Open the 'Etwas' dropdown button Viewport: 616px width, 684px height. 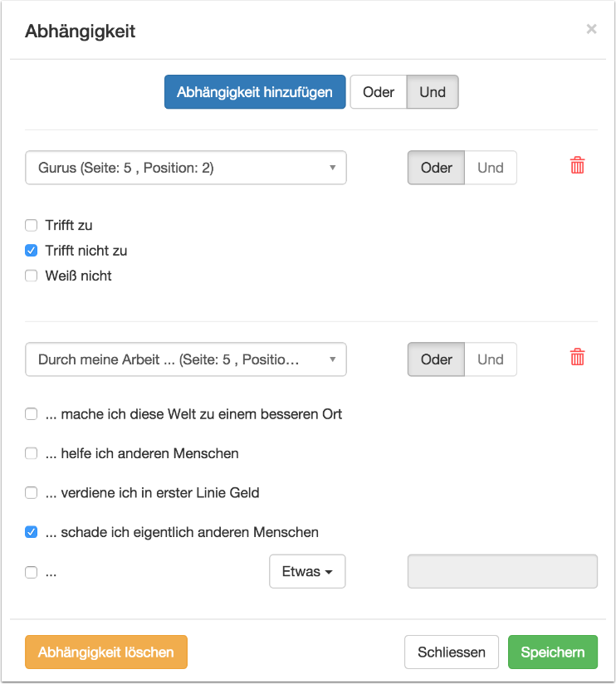307,572
